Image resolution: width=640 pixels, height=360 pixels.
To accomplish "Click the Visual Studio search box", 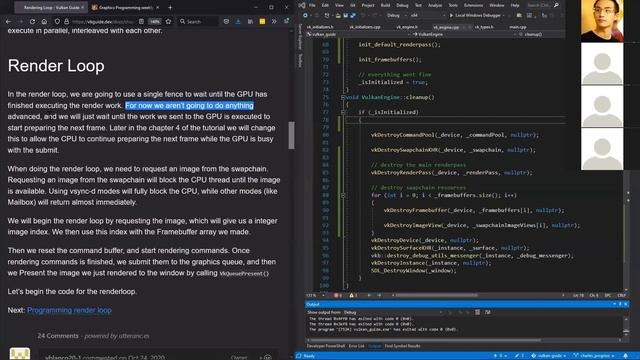I will [543, 5].
